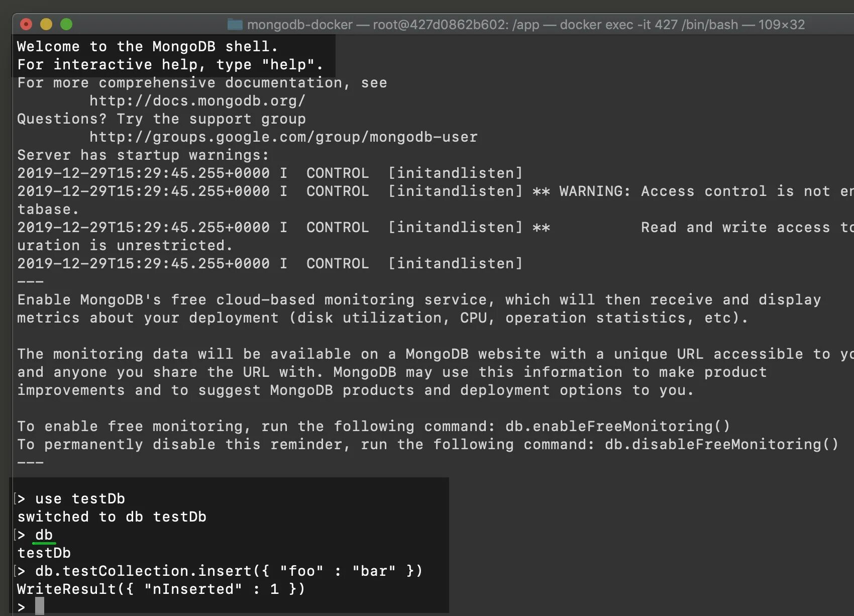Click the 'Server has startup warnings' line
Screen dimensions: 854x616
(143, 155)
